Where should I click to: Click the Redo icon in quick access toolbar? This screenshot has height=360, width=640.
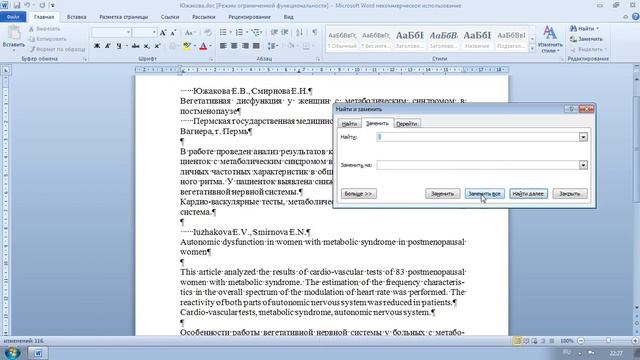tap(42, 6)
